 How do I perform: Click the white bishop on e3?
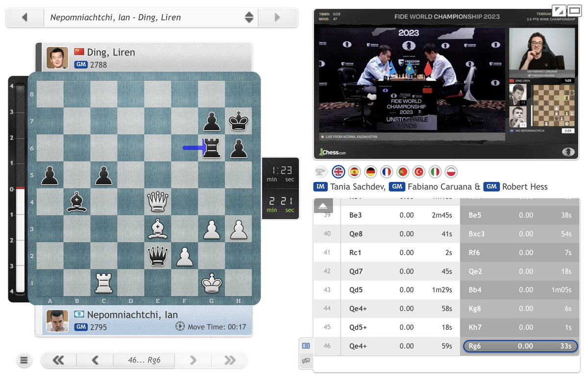pyautogui.click(x=158, y=229)
